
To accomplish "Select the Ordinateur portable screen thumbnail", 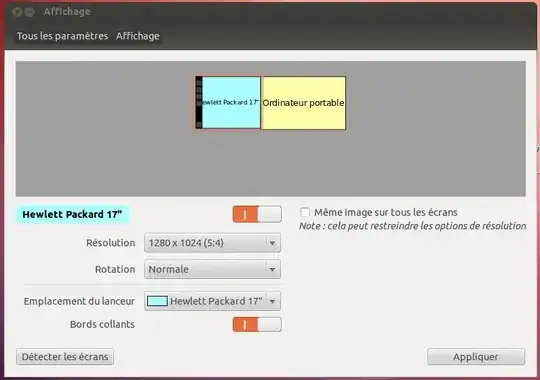I will tap(303, 103).
